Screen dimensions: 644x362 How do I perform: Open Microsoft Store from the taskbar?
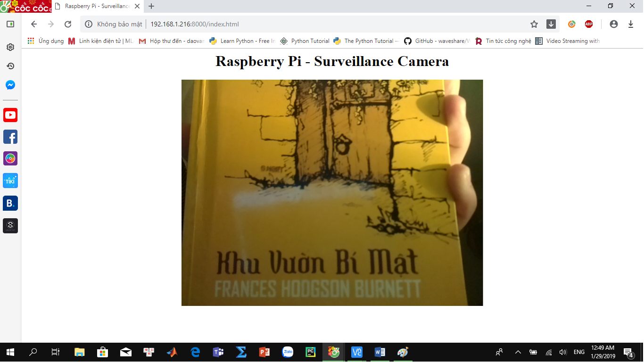[102, 352]
